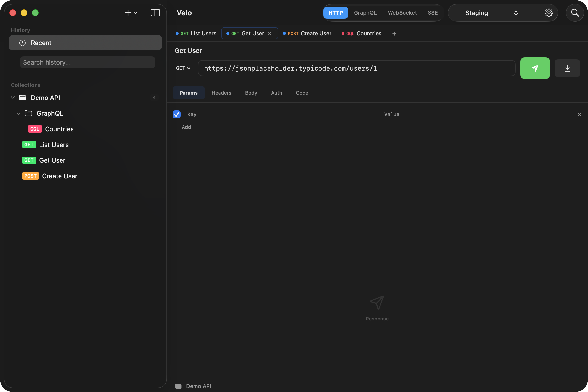Click the save request icon button
Viewport: 588px width, 392px height.
567,68
